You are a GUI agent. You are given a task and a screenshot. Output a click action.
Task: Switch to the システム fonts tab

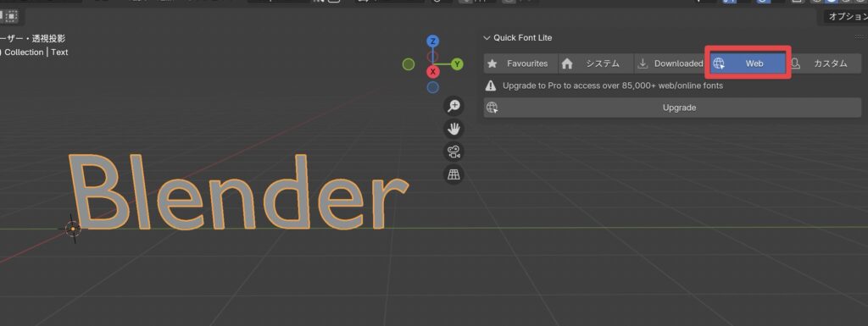tap(595, 64)
